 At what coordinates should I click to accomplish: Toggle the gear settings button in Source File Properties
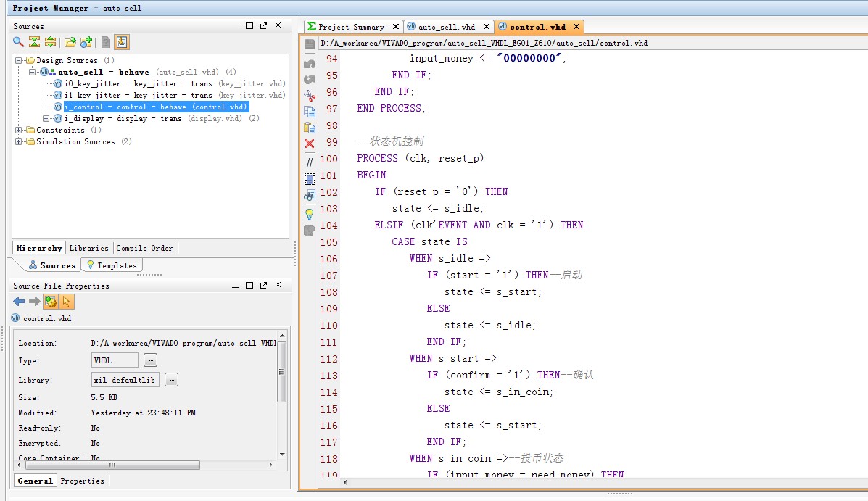(x=50, y=302)
